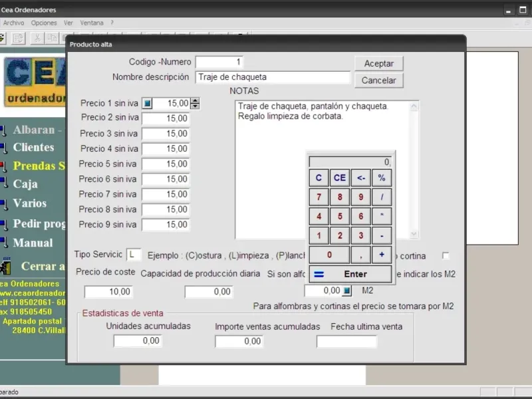Open calculator icon beside Precio 1

coord(147,103)
